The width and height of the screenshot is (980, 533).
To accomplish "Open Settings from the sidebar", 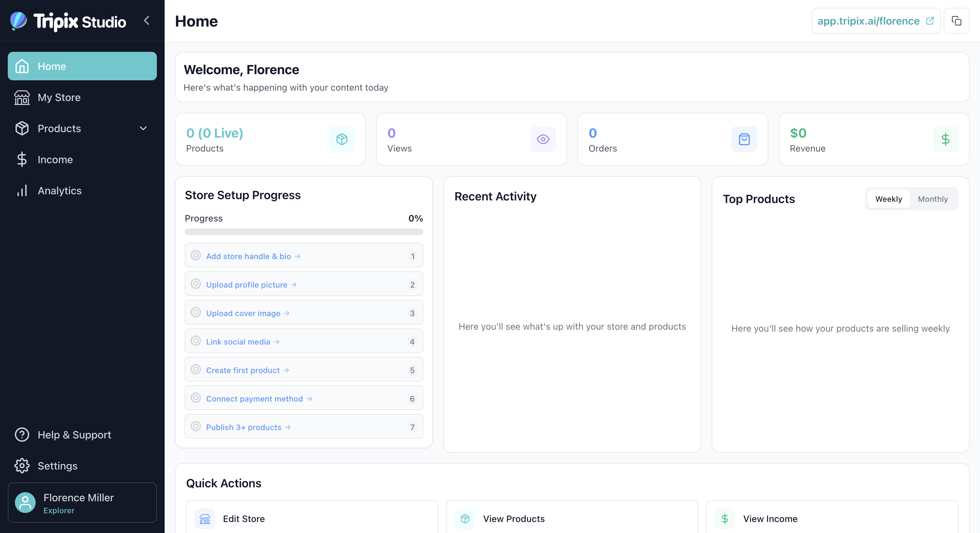I will tap(82, 466).
